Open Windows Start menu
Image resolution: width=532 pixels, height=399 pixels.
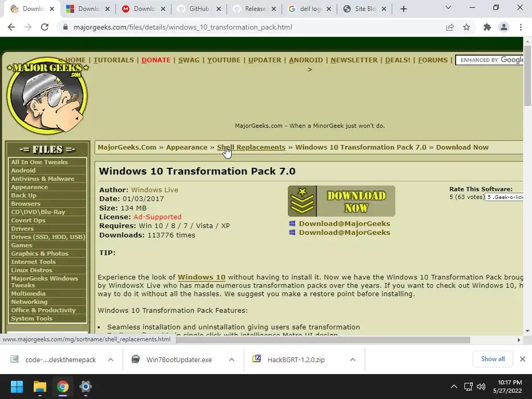[17, 387]
